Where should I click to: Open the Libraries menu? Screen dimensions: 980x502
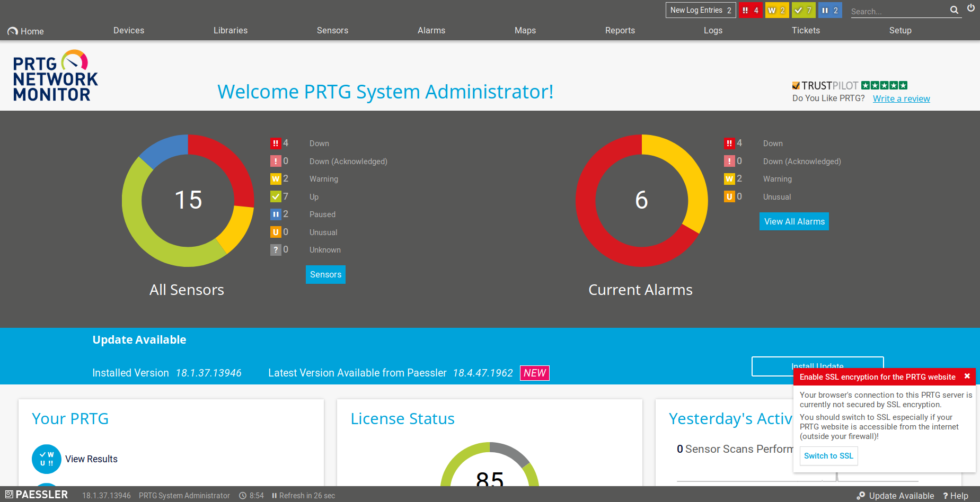click(231, 31)
